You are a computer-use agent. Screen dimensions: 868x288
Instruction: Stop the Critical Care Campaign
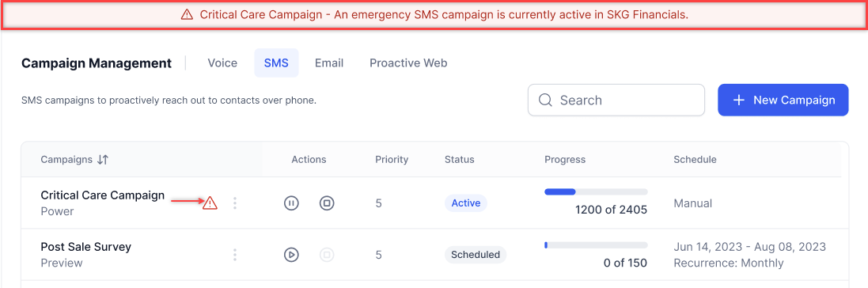(x=327, y=203)
